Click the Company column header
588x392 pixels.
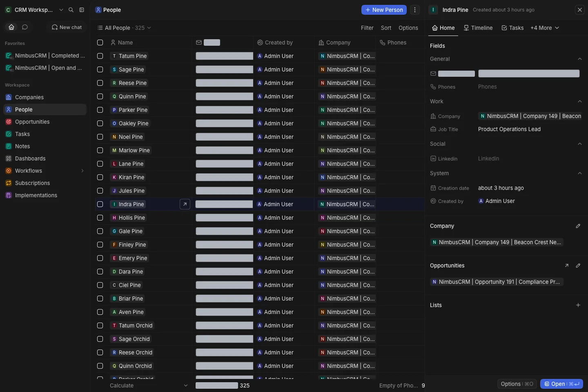(x=345, y=42)
